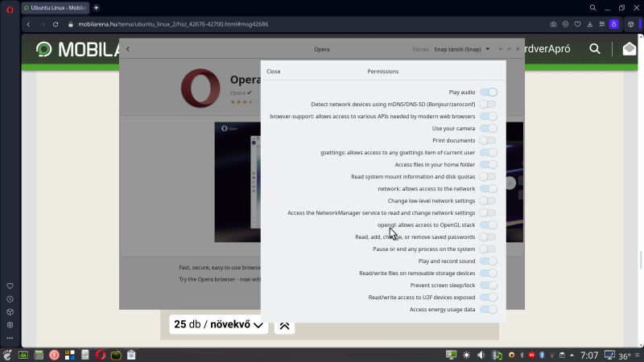Launch Opera from the taskbar

click(x=101, y=355)
